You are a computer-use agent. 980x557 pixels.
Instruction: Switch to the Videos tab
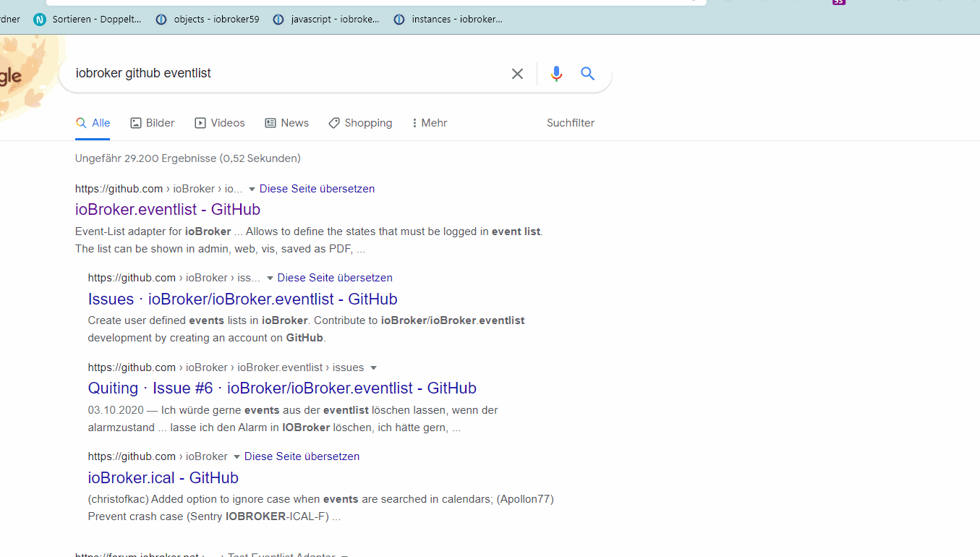[x=220, y=123]
